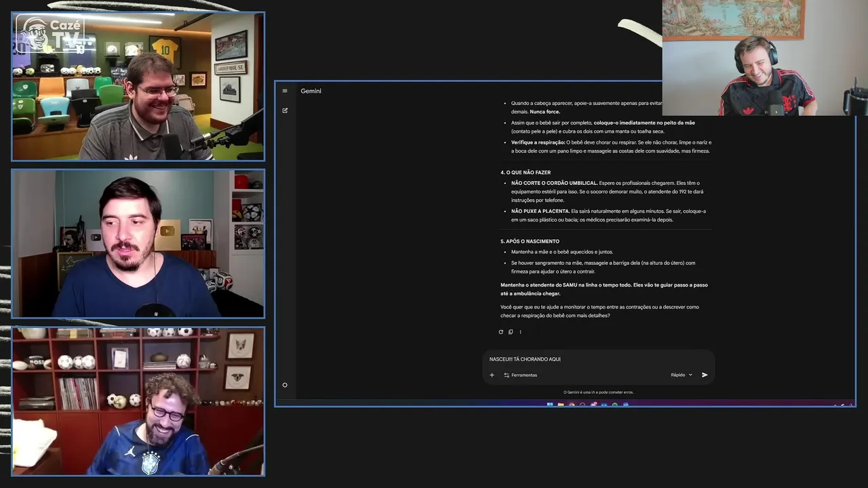Click the prompt field with 'NASCEU!!! TÁ CHORANDO AQUI'
Image resolution: width=868 pixels, height=488 pixels.
[x=598, y=359]
